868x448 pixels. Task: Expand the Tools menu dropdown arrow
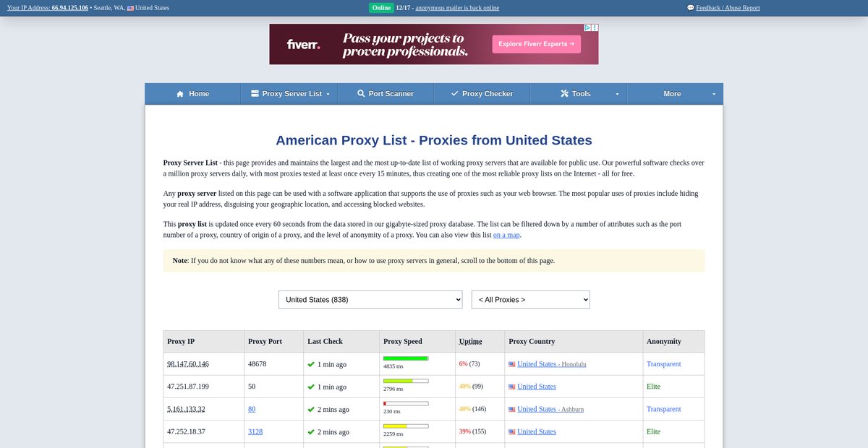617,94
